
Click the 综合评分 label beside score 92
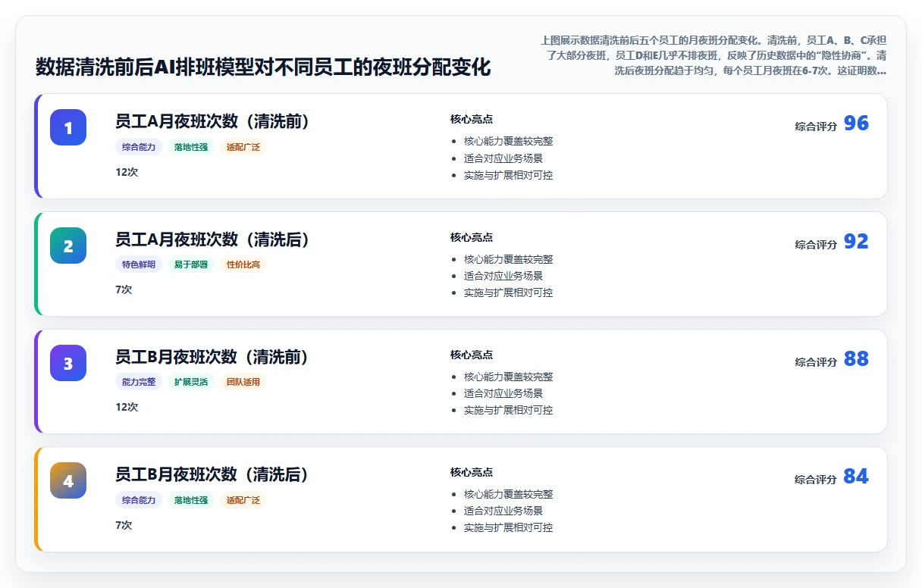point(816,245)
